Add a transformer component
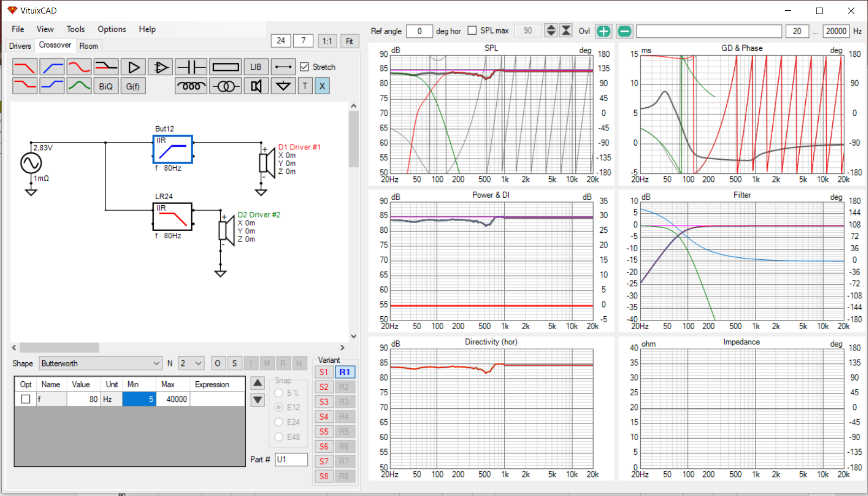Viewport: 868px width, 496px height. pyautogui.click(x=226, y=86)
